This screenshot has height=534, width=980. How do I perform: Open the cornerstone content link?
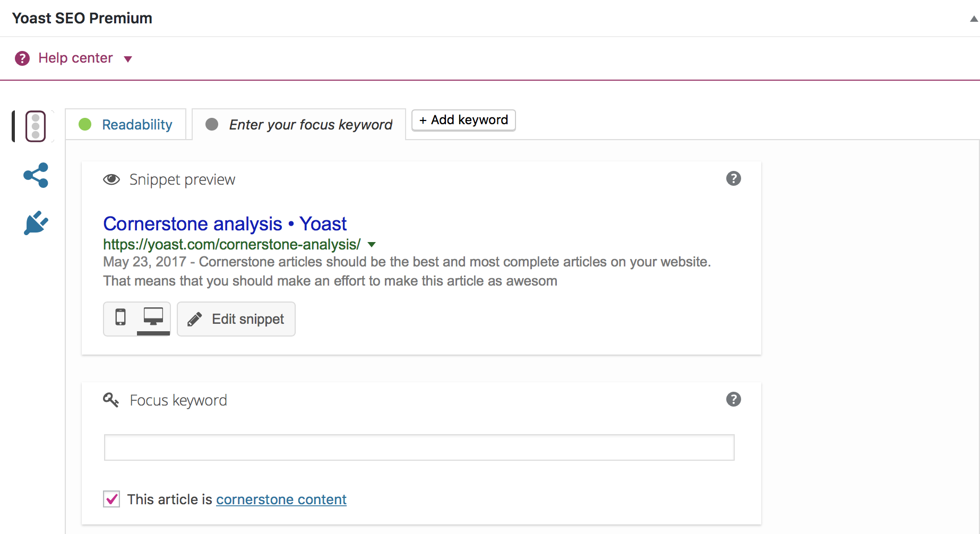[281, 499]
